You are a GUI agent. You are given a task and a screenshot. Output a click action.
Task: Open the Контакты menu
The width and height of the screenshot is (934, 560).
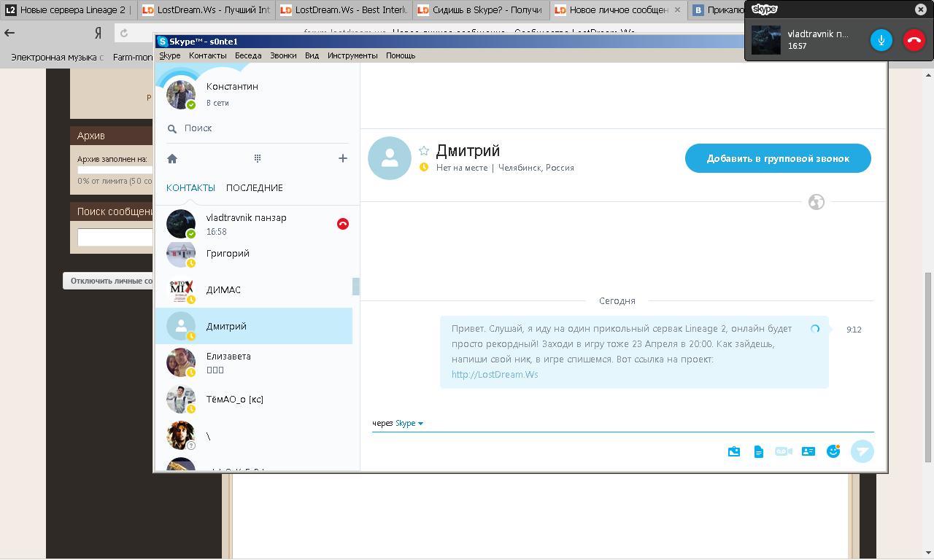[207, 55]
